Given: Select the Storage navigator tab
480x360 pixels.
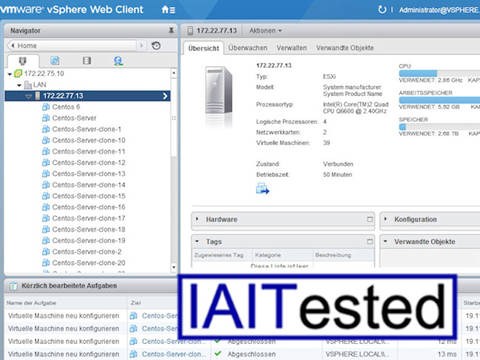Looking at the screenshot, I should pos(87,61).
